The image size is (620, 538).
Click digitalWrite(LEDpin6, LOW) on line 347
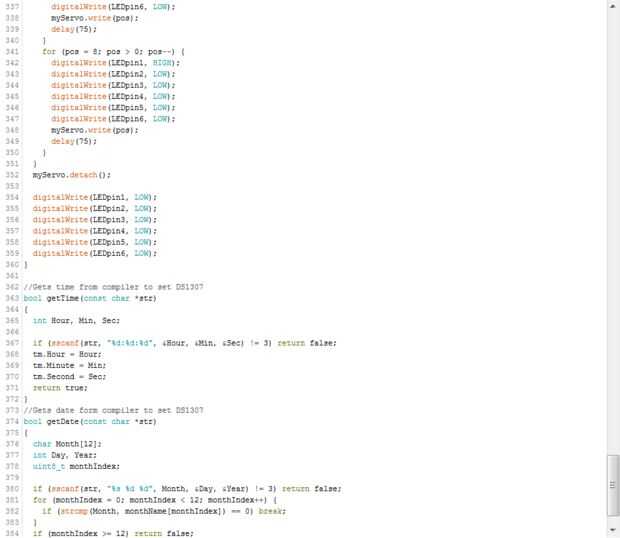pos(113,119)
